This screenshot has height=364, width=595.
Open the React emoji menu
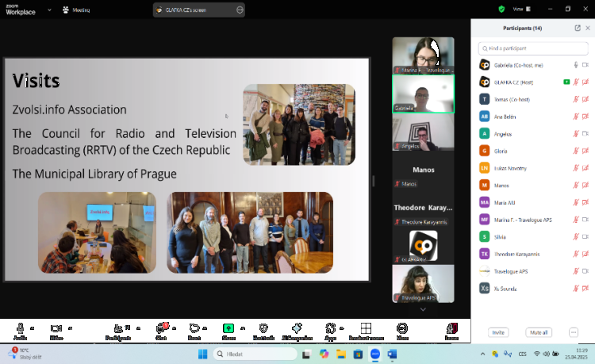point(194,328)
